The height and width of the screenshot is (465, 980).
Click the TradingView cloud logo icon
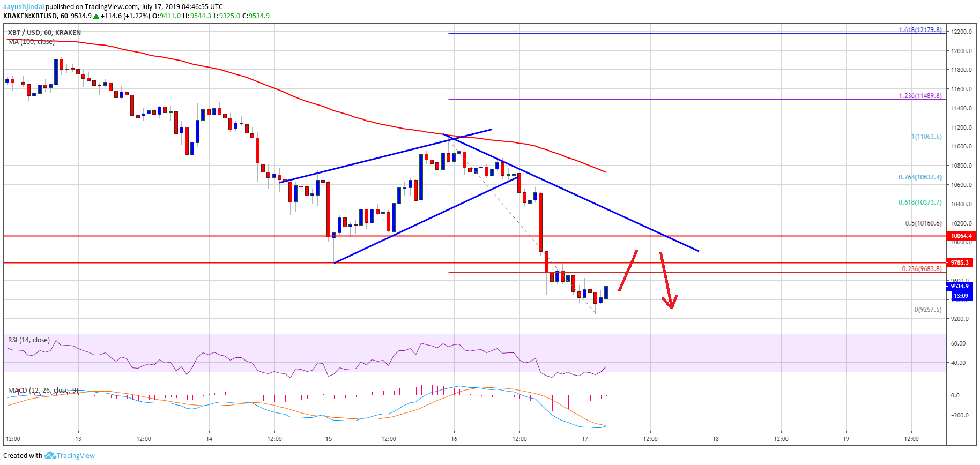coord(50,456)
